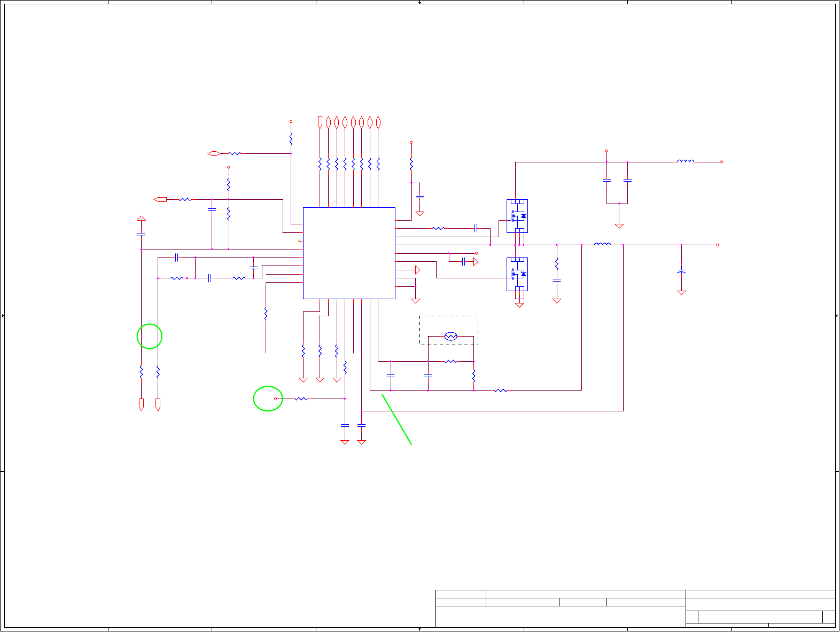This screenshot has height=632, width=840.
Task: Select the lower grounded MOSFET symbol
Action: [517, 274]
